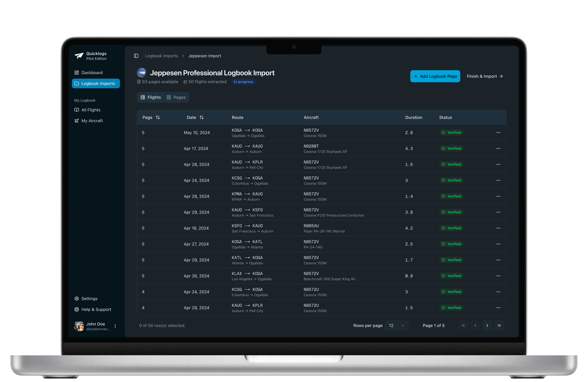Open the three-dot menu beside John Doe
Image resolution: width=588 pixels, height=382 pixels.
(x=115, y=326)
